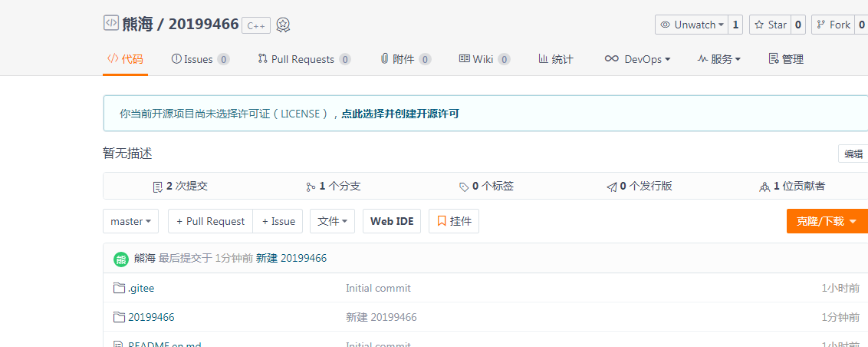This screenshot has height=347, width=868.
Task: Click the .gitee folder icon
Action: click(119, 288)
